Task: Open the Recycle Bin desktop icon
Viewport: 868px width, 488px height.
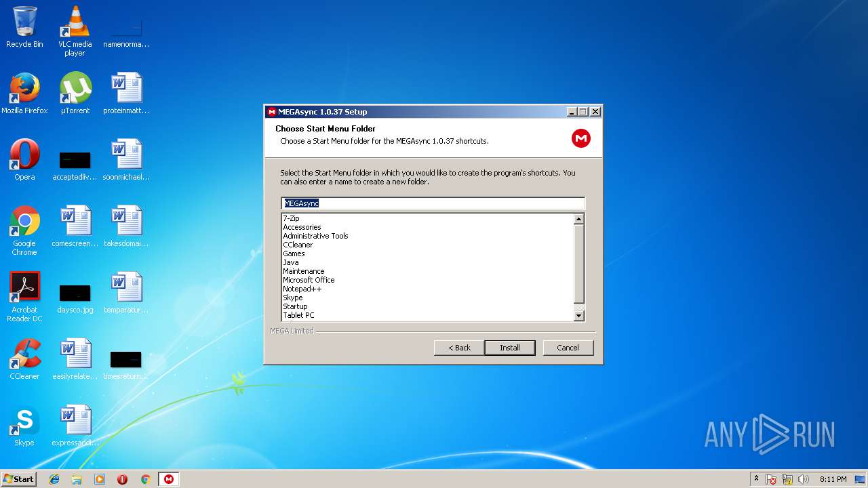Action: (24, 27)
